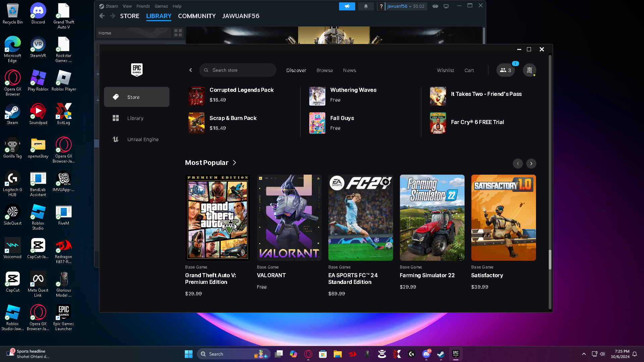
Task: Open Library in Epic sidebar
Action: click(x=135, y=118)
